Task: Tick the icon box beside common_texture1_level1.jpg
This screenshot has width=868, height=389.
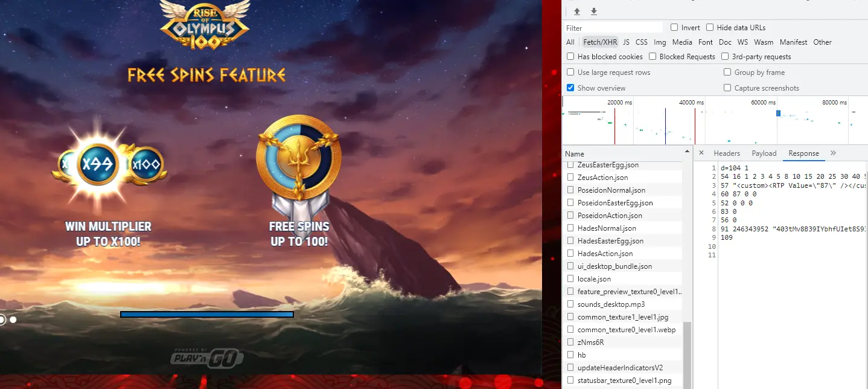Action: point(570,317)
